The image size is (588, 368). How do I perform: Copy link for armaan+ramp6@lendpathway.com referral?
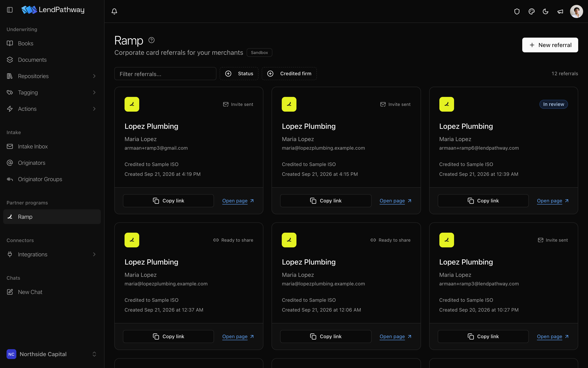pyautogui.click(x=483, y=201)
